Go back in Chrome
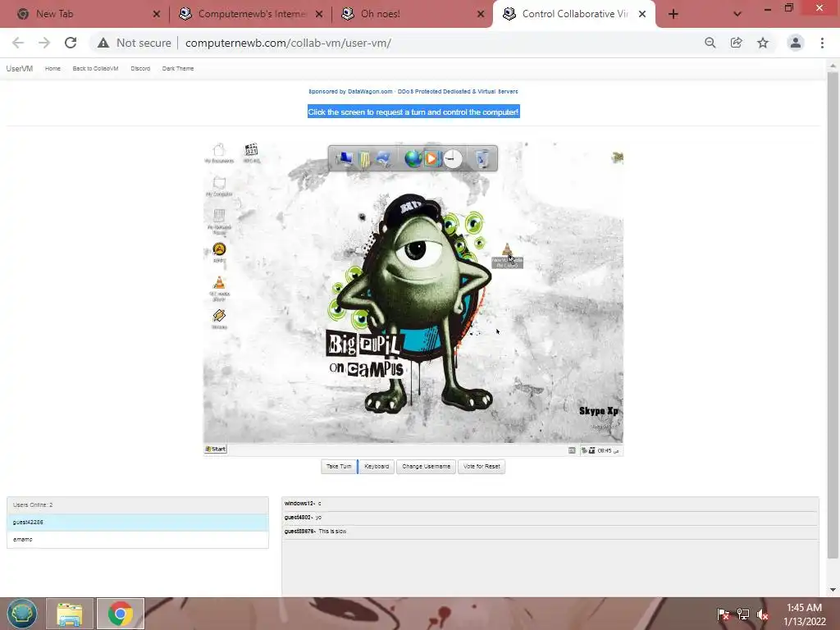Viewport: 840px width, 630px height. pos(18,43)
